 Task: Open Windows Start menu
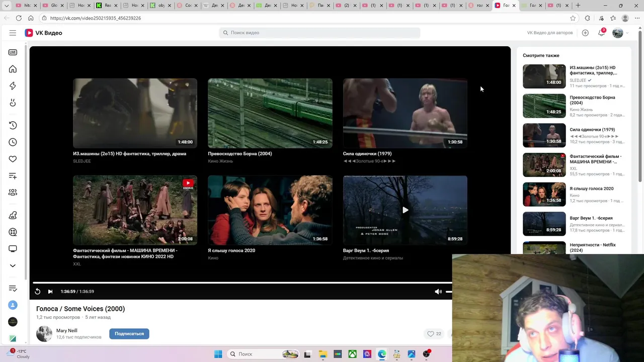pyautogui.click(x=218, y=354)
